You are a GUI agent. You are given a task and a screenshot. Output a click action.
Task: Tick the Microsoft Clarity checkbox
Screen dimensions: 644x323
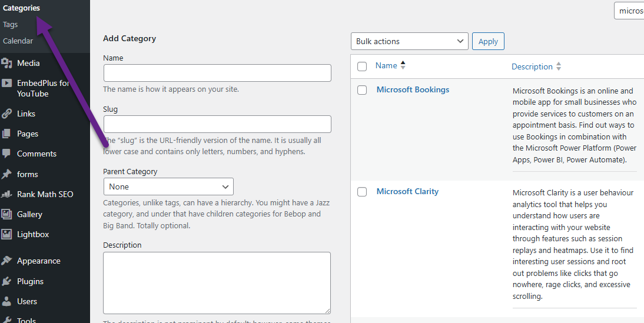click(362, 192)
